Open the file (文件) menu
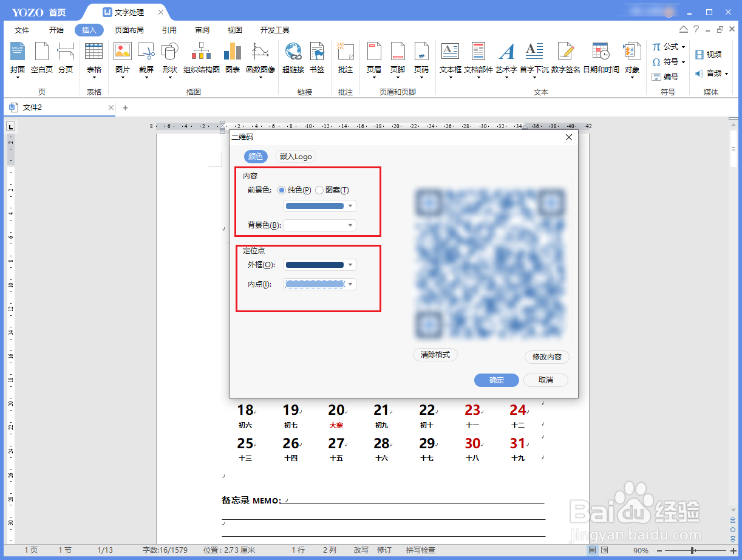 [x=22, y=30]
